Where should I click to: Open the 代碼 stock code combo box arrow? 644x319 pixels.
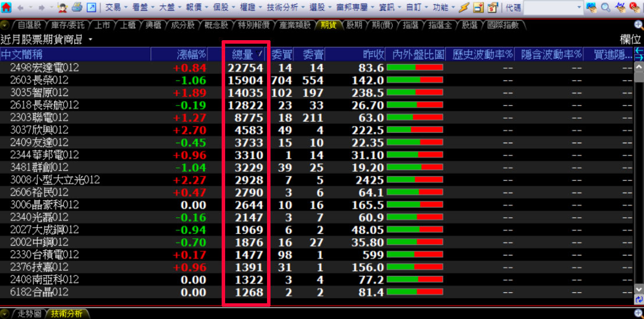(579, 8)
